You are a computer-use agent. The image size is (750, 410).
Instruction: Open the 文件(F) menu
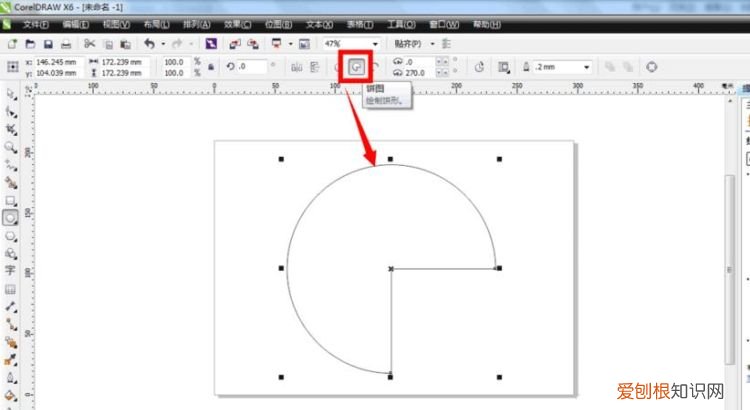click(x=35, y=23)
